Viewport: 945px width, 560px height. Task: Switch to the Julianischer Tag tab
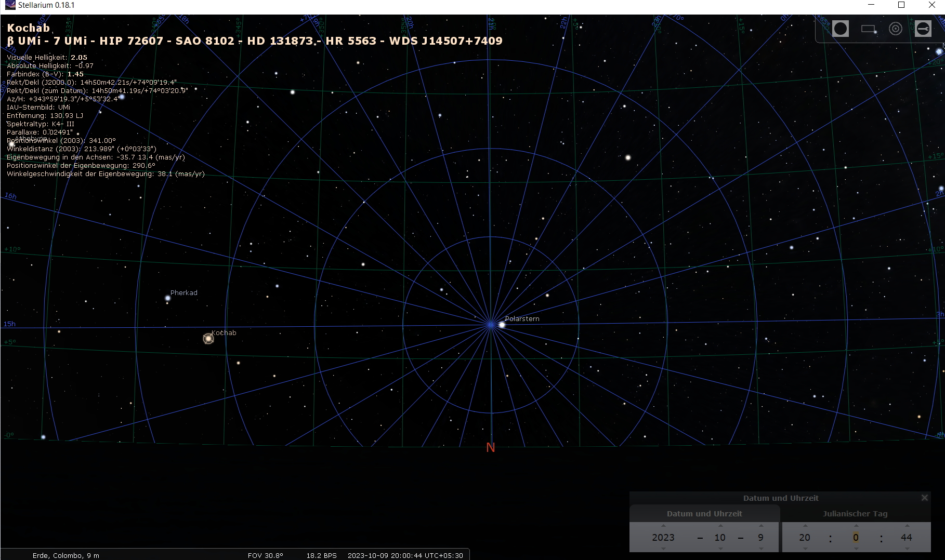click(855, 514)
